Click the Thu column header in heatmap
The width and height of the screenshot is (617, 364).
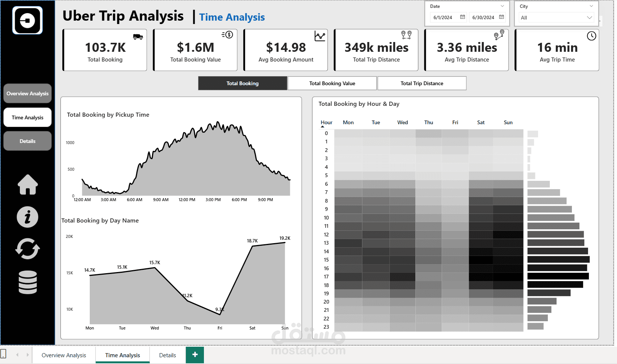[x=429, y=122]
